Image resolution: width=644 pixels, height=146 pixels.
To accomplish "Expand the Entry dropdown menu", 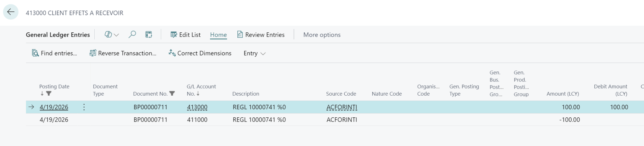I will point(254,53).
